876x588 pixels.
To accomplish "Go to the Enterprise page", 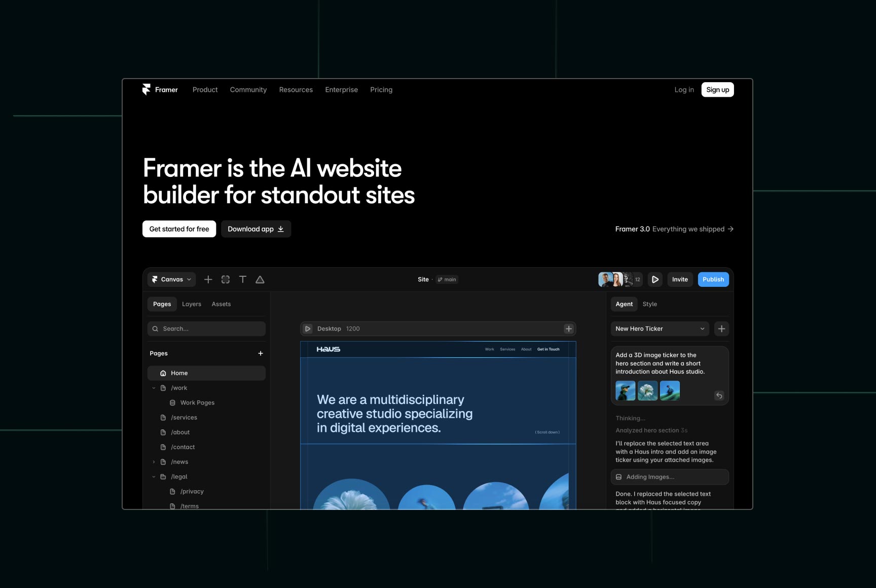I will pyautogui.click(x=342, y=90).
